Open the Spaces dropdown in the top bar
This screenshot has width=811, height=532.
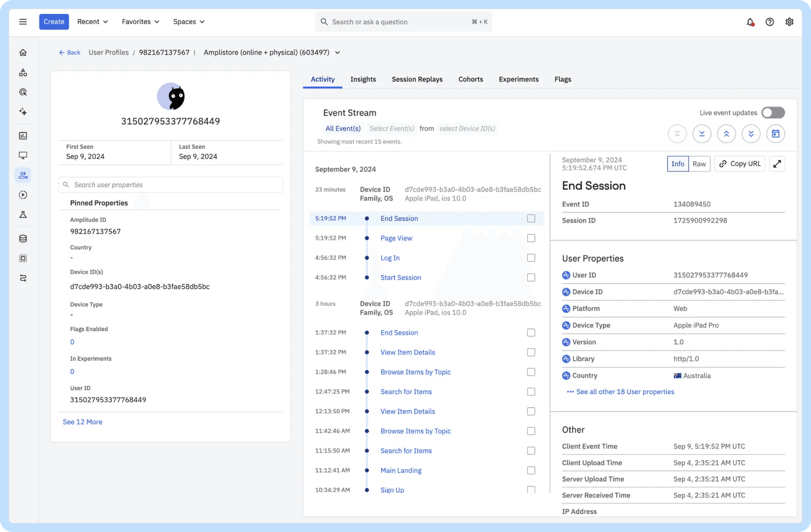pyautogui.click(x=188, y=21)
